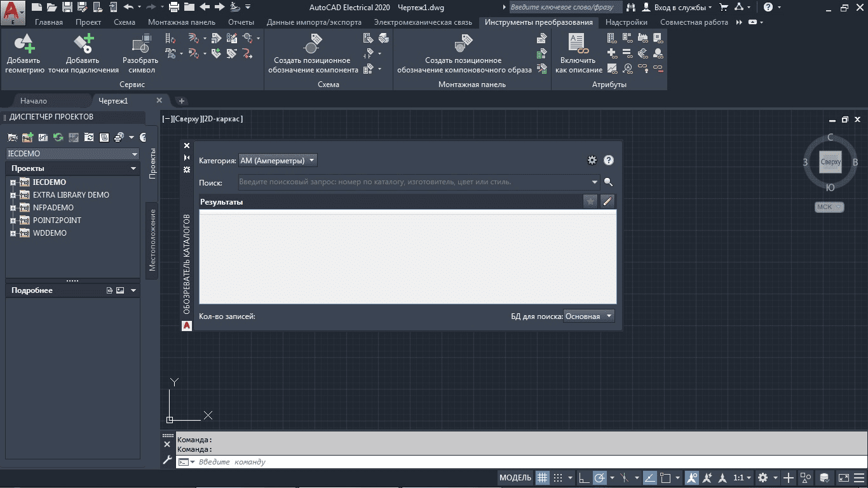The width and height of the screenshot is (868, 488).
Task: Open catalog browser help question mark
Action: click(609, 160)
